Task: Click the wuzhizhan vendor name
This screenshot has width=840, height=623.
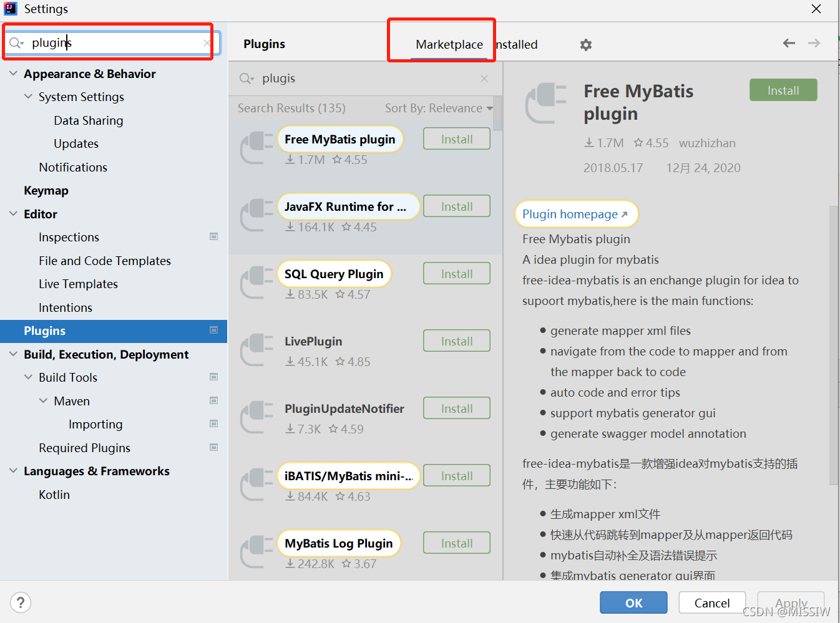Action: [x=707, y=143]
